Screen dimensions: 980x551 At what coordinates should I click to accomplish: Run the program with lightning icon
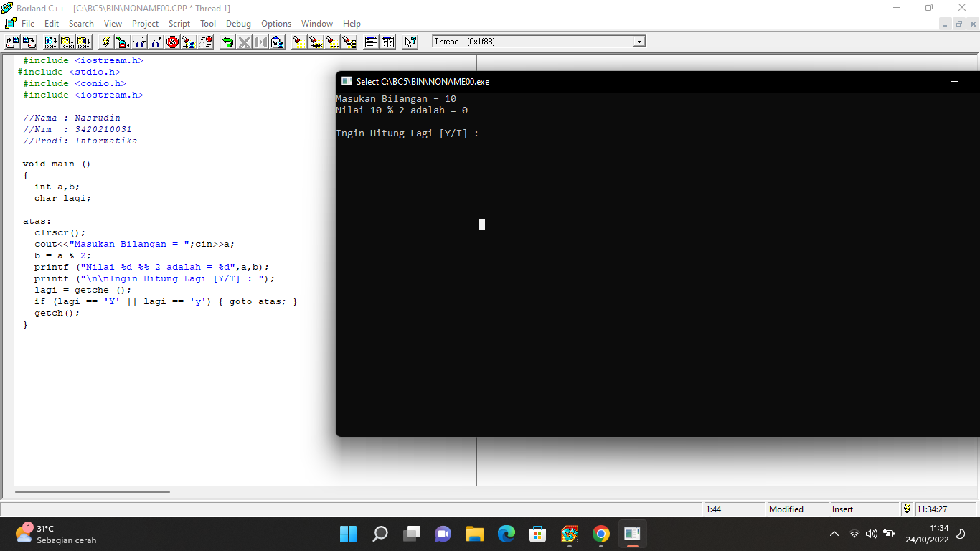(x=106, y=42)
